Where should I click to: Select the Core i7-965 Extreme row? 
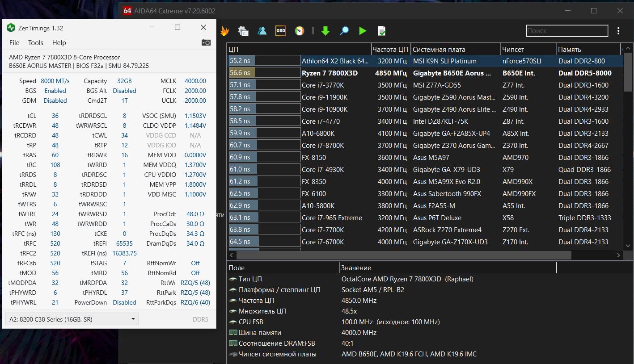pyautogui.click(x=425, y=218)
